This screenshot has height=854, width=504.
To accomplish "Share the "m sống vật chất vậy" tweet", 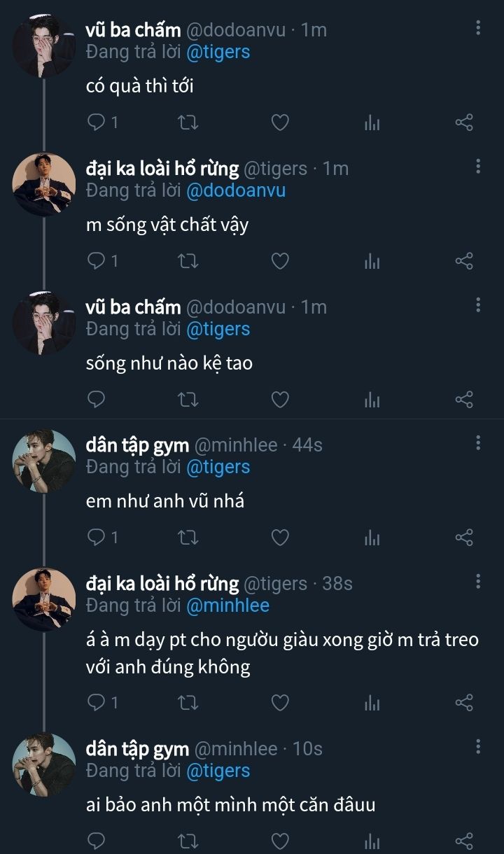I will coord(464,262).
